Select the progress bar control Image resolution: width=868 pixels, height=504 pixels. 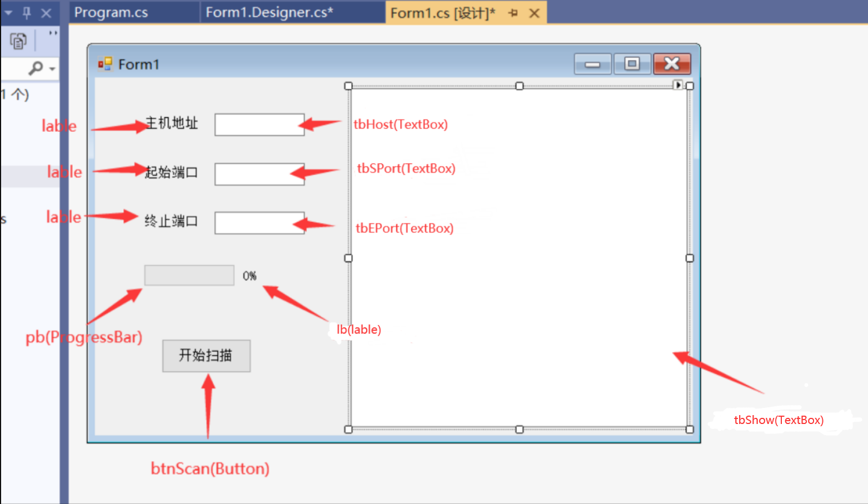189,275
